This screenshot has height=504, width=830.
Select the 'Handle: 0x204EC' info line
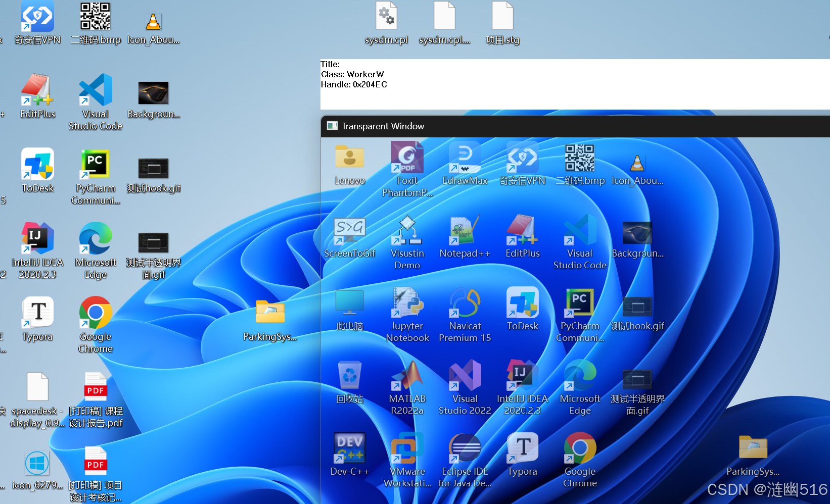pos(354,84)
